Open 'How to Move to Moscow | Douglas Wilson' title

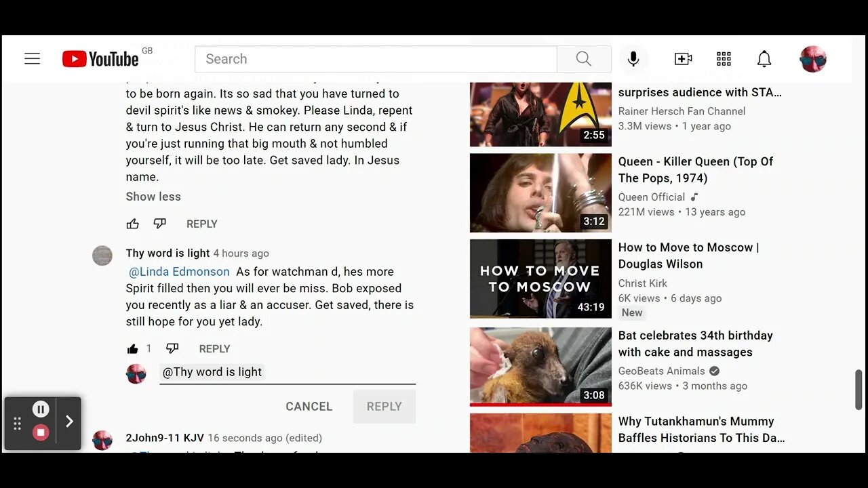689,256
